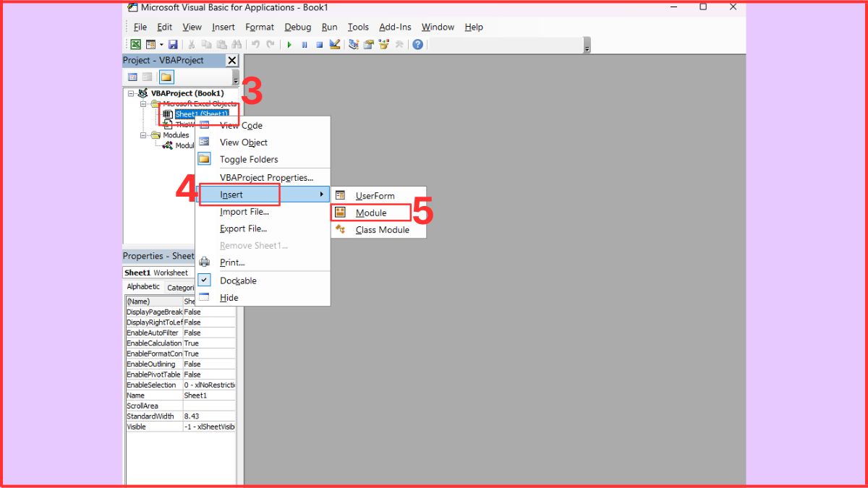Open the Insert Object dropdown arrow
The height and width of the screenshot is (488, 868).
point(161,44)
